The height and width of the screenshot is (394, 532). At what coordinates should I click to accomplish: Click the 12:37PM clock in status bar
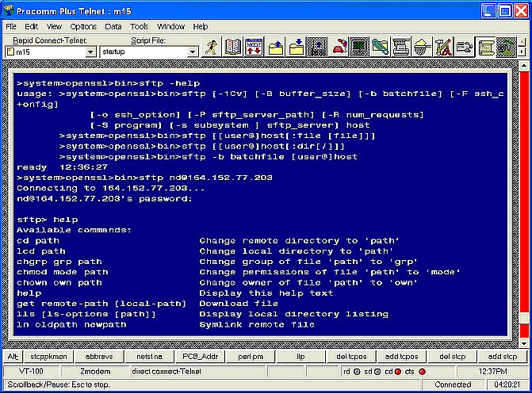tap(492, 372)
